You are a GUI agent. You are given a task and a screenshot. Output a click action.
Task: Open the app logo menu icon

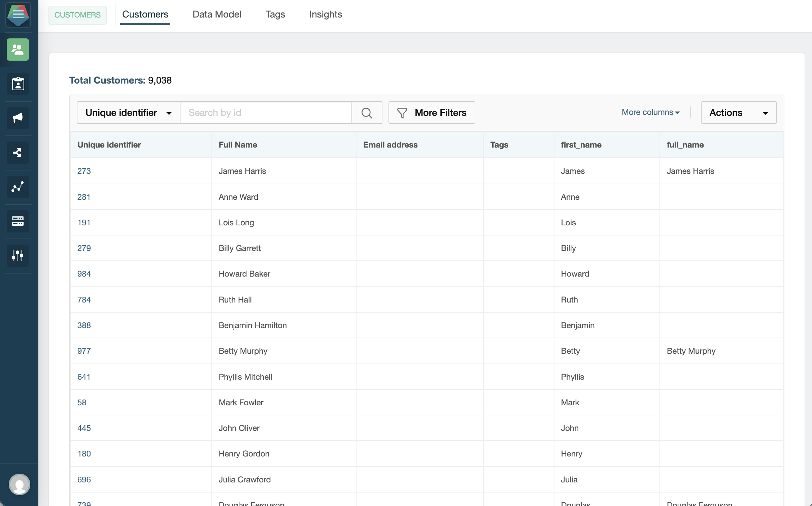(x=18, y=15)
